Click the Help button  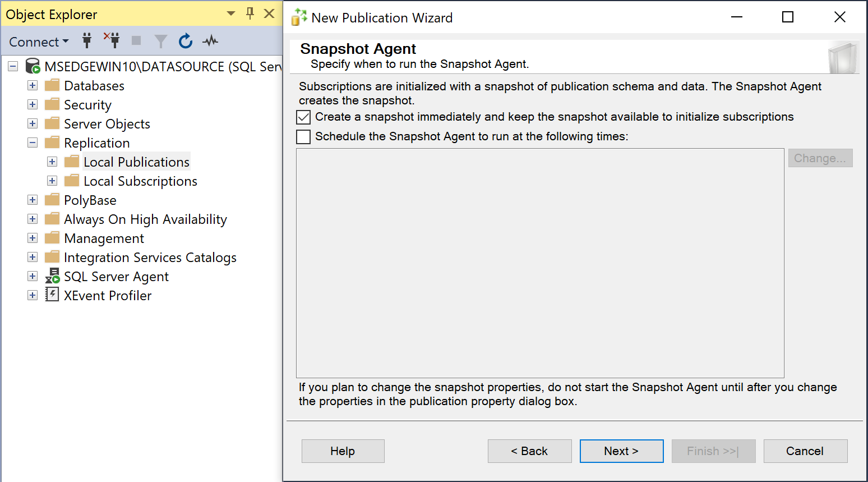click(x=343, y=451)
